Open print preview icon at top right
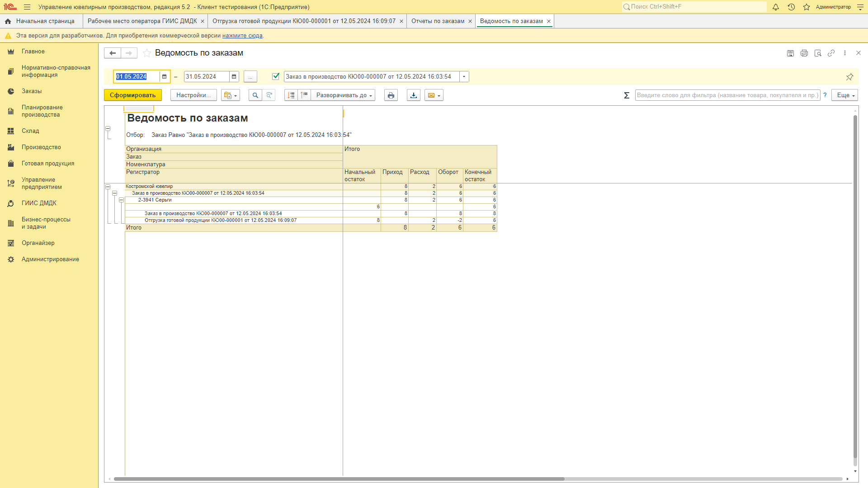This screenshot has width=868, height=488. tap(818, 53)
